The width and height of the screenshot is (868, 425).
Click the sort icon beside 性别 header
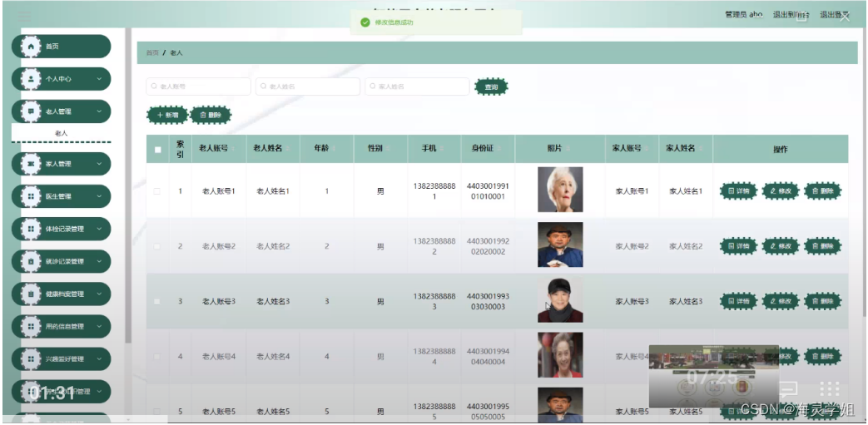tap(387, 149)
